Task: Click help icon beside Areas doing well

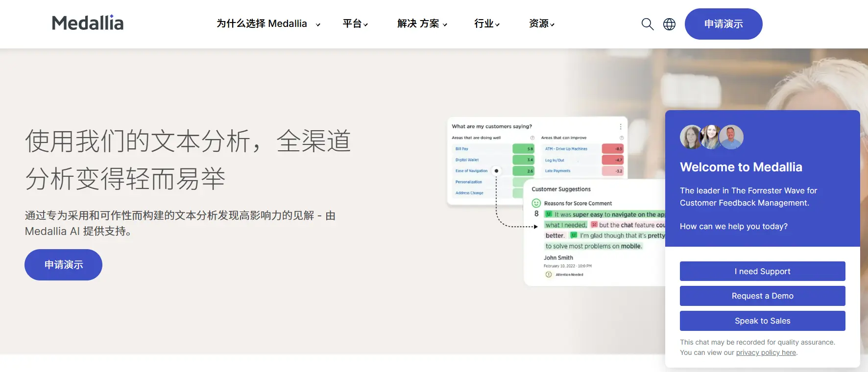Action: click(x=532, y=138)
